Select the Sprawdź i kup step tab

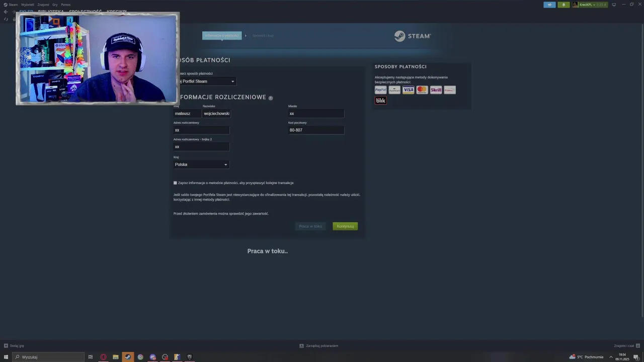click(263, 36)
